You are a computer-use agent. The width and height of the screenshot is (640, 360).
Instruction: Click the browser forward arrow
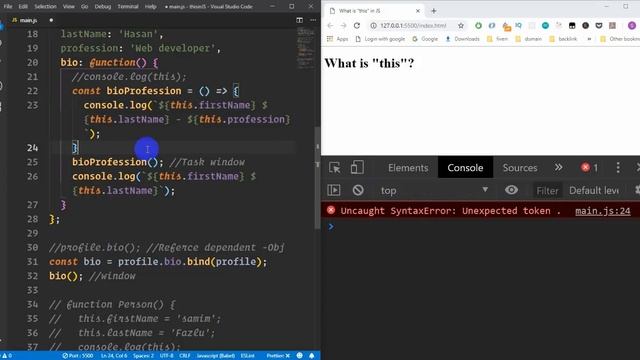[343, 26]
